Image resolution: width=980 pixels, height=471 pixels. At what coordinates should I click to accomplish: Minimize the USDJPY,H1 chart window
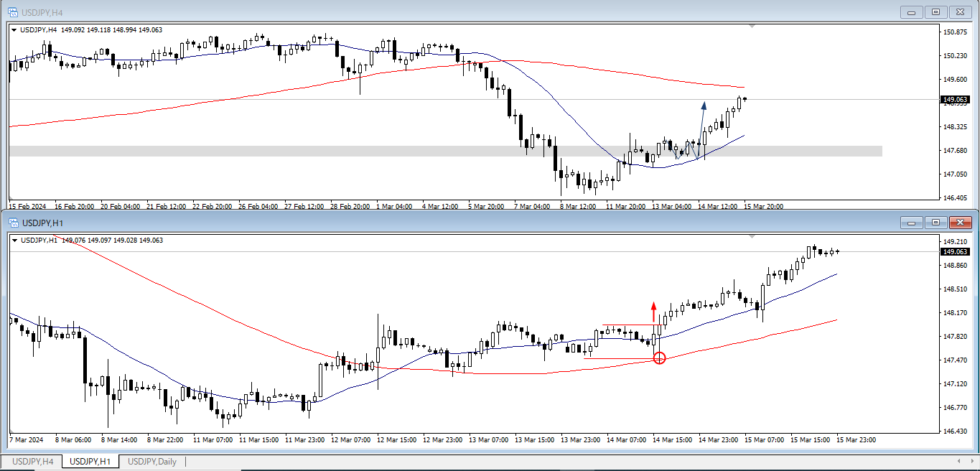click(913, 223)
